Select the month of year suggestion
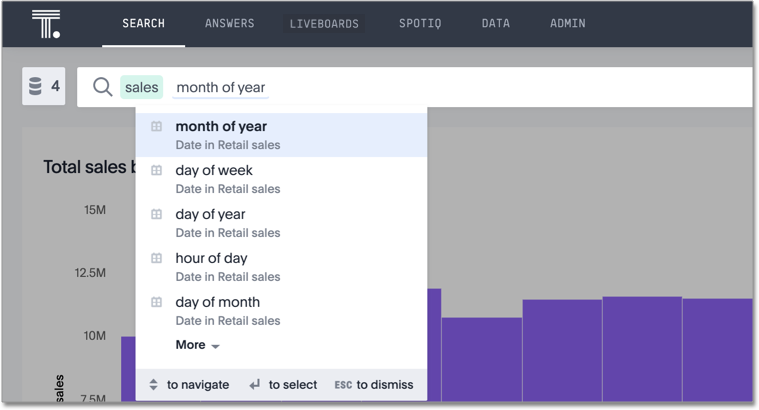 (x=221, y=127)
